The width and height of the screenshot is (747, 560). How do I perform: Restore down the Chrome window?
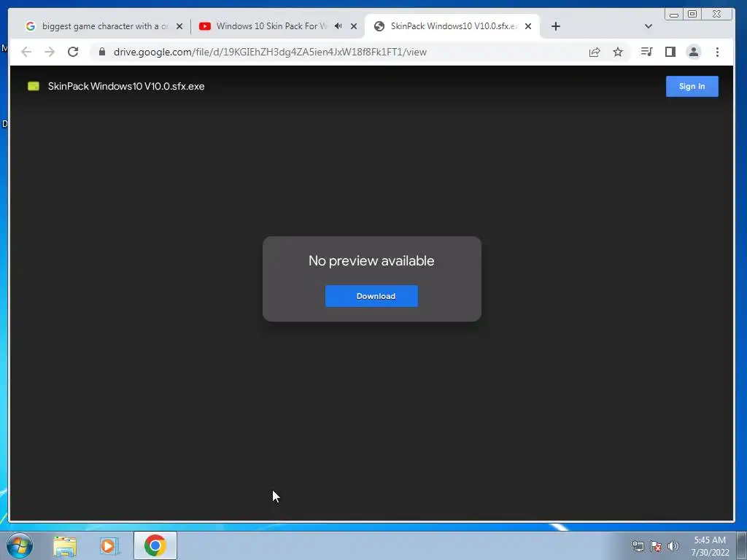click(692, 15)
